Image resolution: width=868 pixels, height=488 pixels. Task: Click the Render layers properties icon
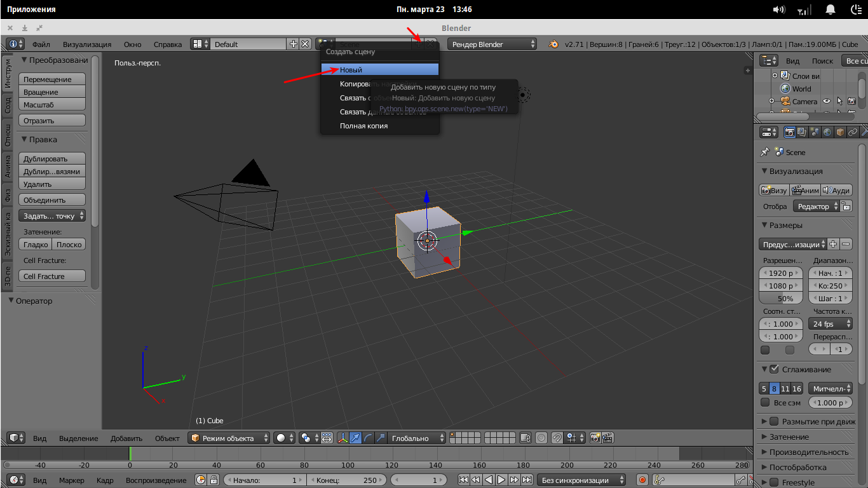click(x=802, y=132)
